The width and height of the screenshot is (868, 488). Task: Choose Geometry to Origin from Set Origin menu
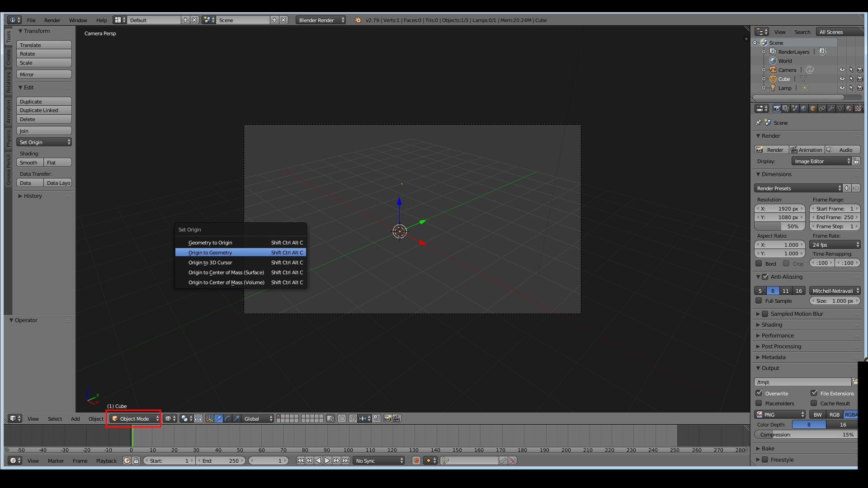pos(241,242)
